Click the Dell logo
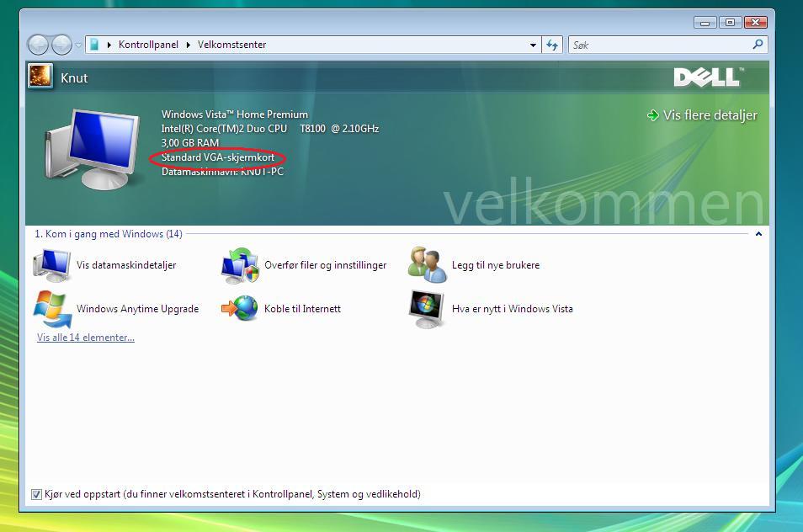 [709, 77]
